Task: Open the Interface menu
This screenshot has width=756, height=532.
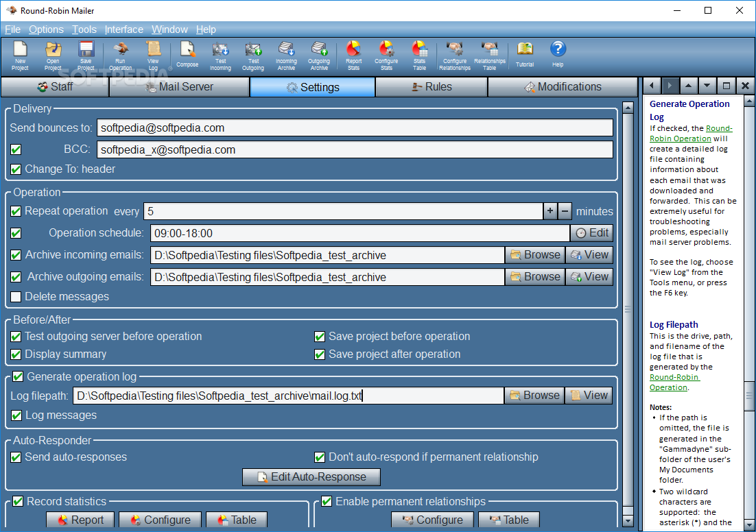Action: point(124,29)
